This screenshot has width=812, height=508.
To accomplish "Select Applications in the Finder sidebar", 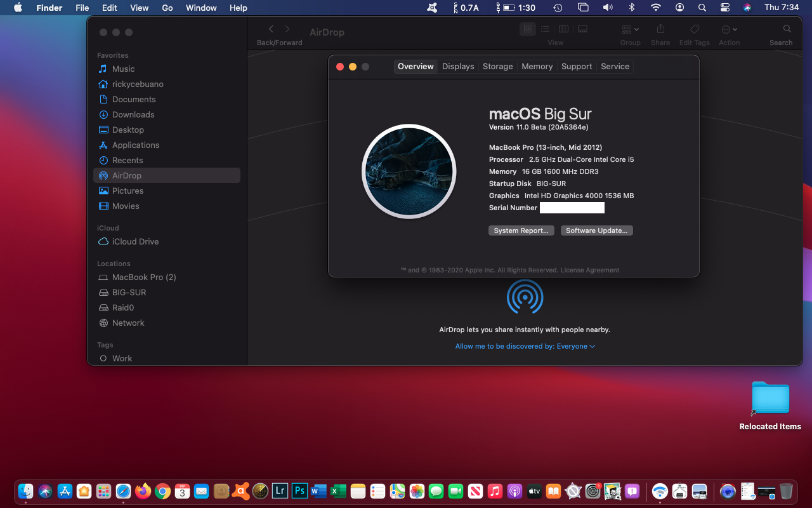I will point(167,145).
